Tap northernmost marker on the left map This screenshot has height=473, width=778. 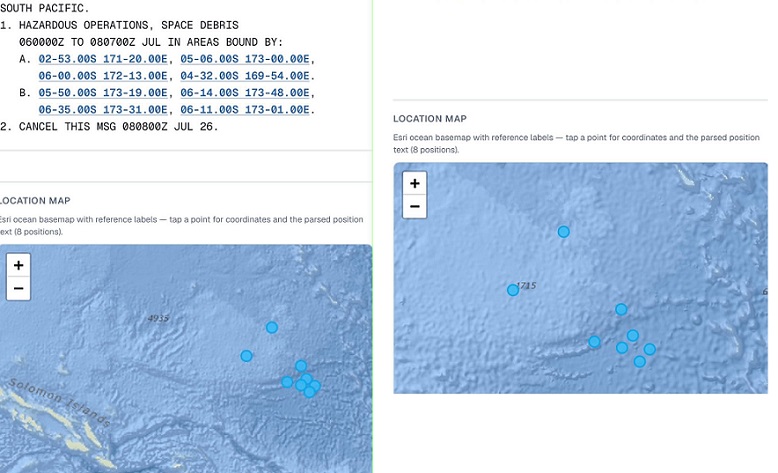click(271, 328)
